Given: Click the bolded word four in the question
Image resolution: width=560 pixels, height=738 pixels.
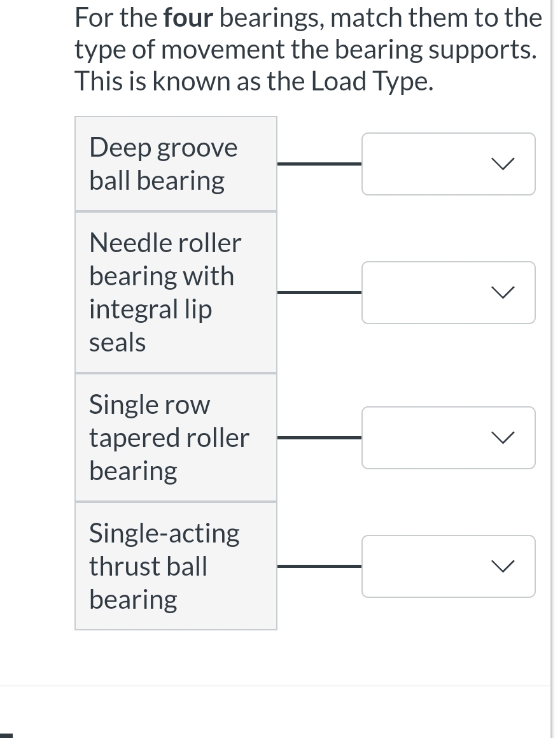Looking at the screenshot, I should [x=188, y=17].
